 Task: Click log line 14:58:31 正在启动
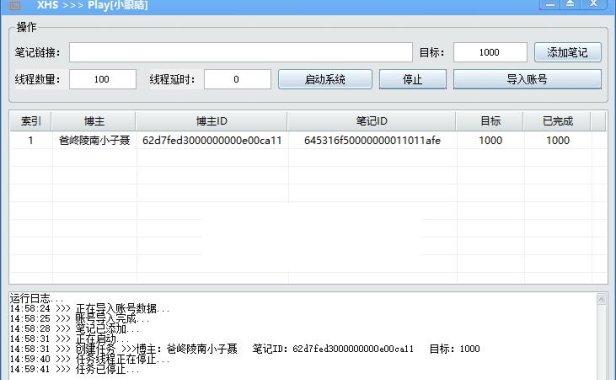[x=69, y=339]
